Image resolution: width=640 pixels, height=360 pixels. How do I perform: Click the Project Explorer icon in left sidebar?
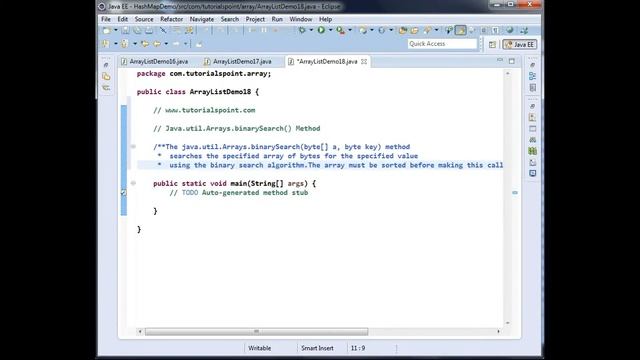[x=106, y=76]
